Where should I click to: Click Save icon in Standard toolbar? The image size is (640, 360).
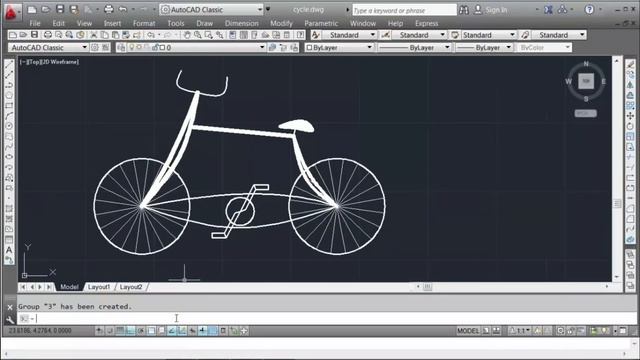pos(34,35)
